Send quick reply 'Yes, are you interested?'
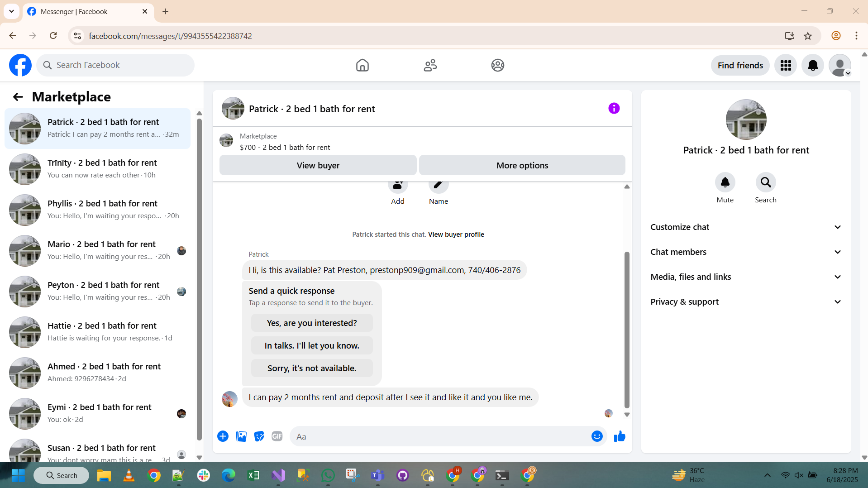The width and height of the screenshot is (868, 488). 312,323
